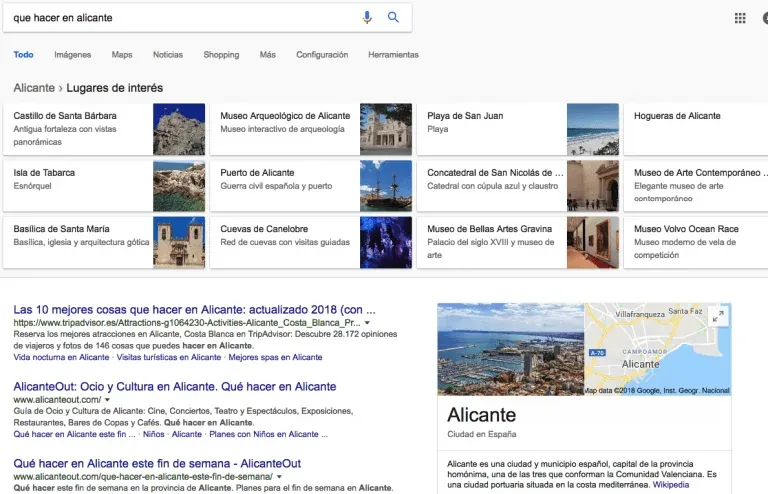Open the Noticias tab
768x494 pixels.
(168, 55)
